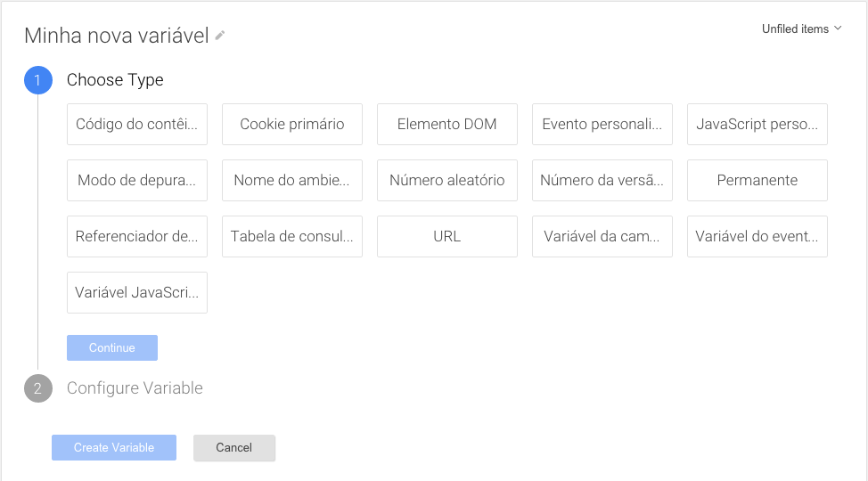Choose the Elemento DOM variable type
The height and width of the screenshot is (481, 868).
(447, 125)
